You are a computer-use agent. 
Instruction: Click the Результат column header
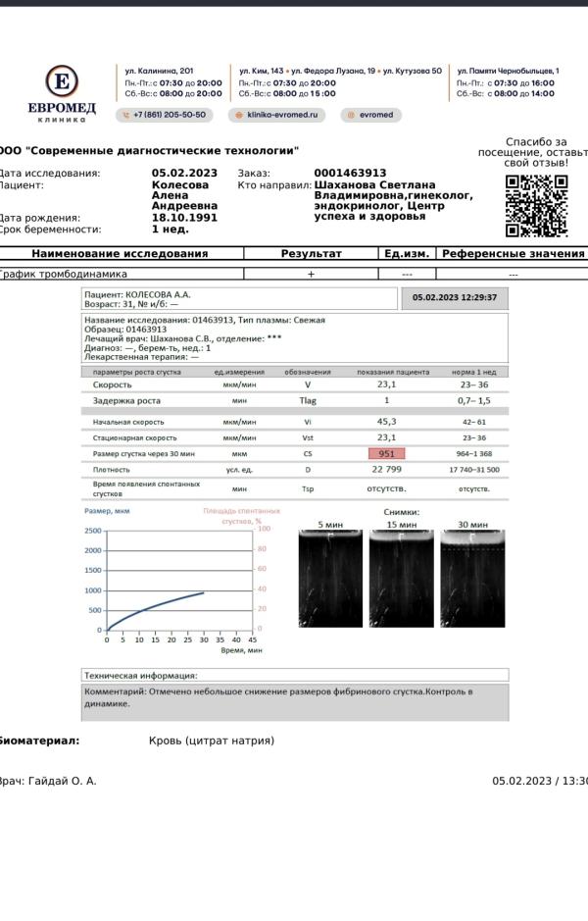pyautogui.click(x=311, y=254)
